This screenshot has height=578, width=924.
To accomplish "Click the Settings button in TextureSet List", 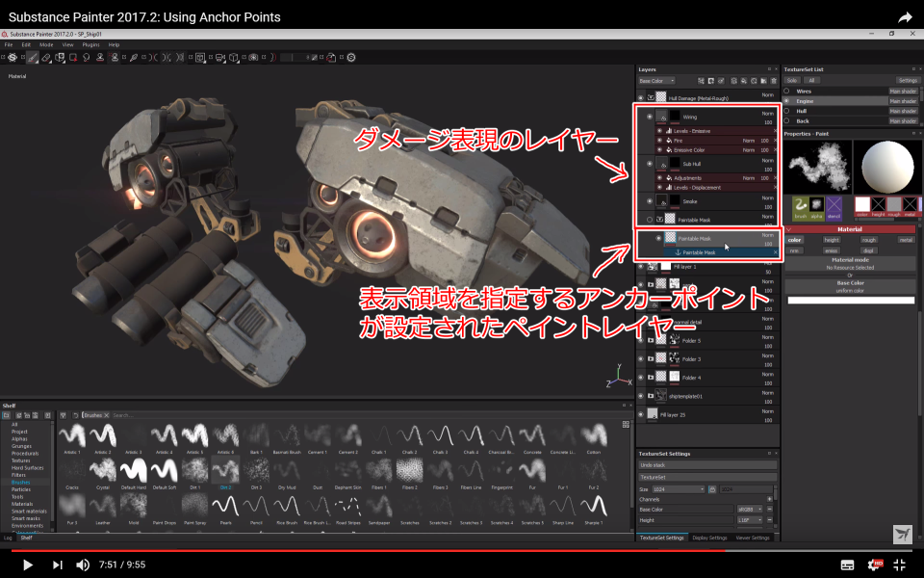I will [x=908, y=80].
